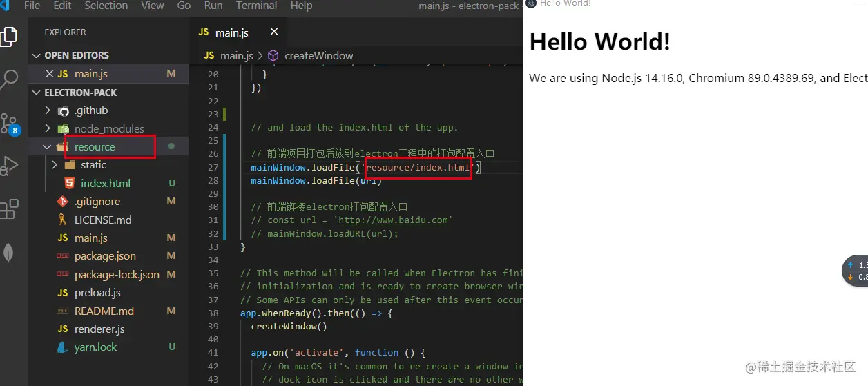Click the createWindow symbol icon in breadcrumb
Screen dimensions: 868x386
[273, 55]
